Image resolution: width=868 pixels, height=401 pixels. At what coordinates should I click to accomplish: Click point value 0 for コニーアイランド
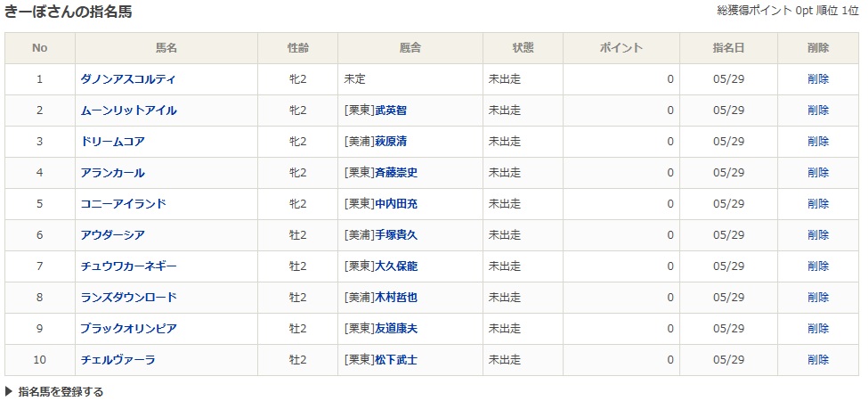click(670, 204)
